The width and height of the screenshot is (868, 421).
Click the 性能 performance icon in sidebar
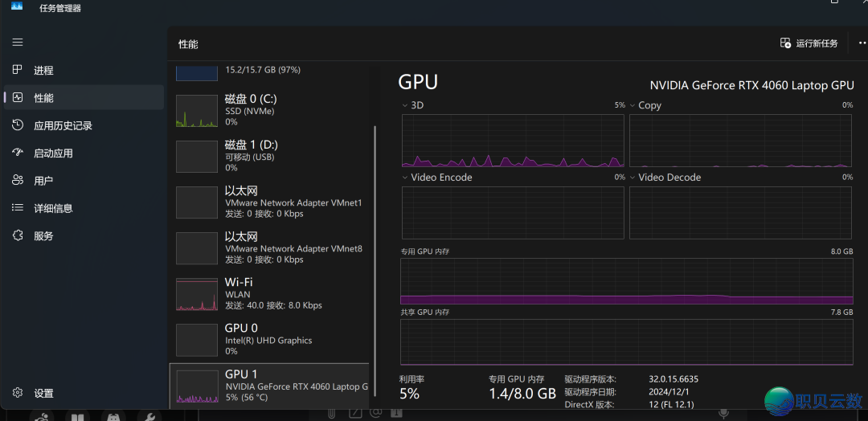(18, 97)
